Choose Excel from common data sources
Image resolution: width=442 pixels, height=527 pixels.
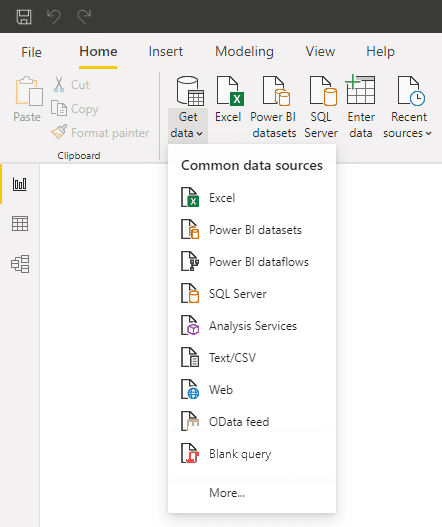tap(252, 198)
